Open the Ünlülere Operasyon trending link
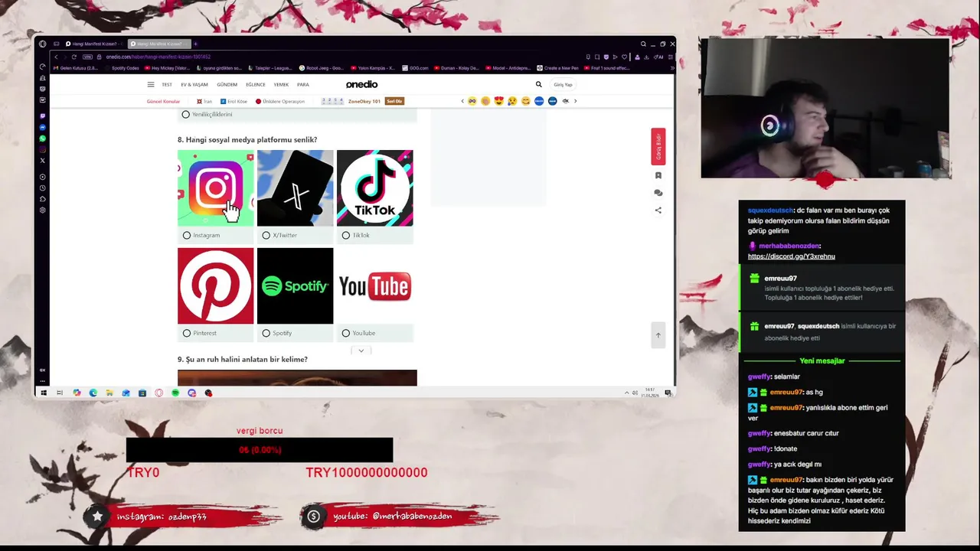980x551 pixels. pos(280,101)
